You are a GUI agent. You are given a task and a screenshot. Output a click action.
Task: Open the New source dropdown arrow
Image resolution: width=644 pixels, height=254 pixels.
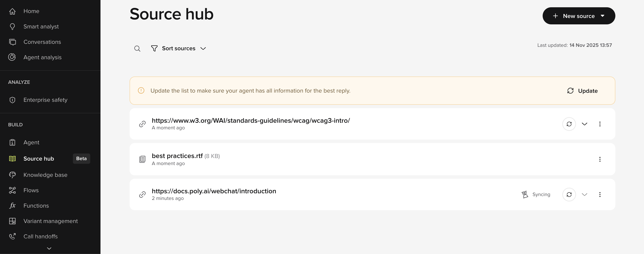coord(603,16)
